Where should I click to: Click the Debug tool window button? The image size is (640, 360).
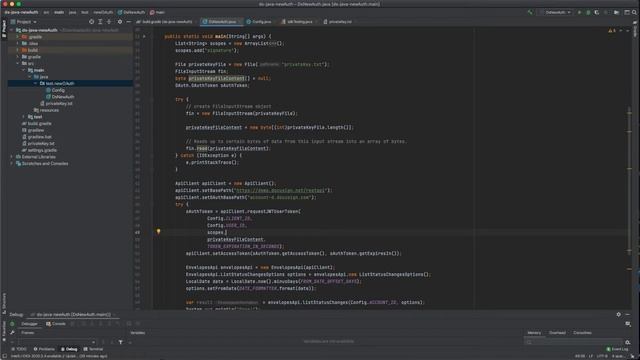click(x=69, y=349)
